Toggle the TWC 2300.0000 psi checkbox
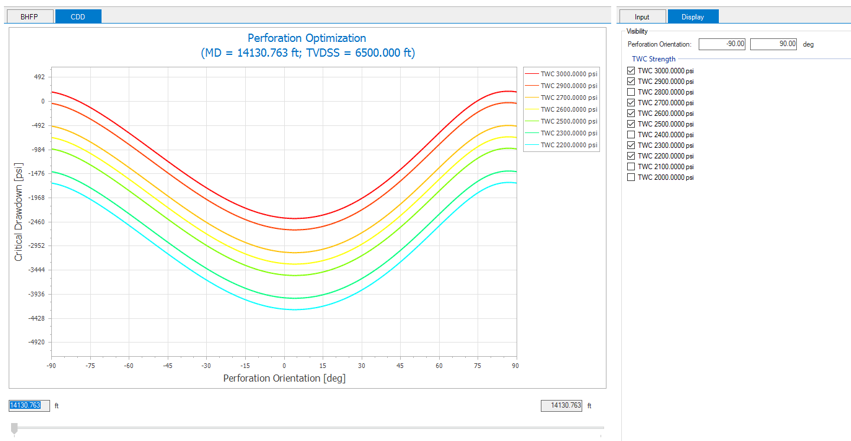The height and width of the screenshot is (441, 851). point(630,146)
